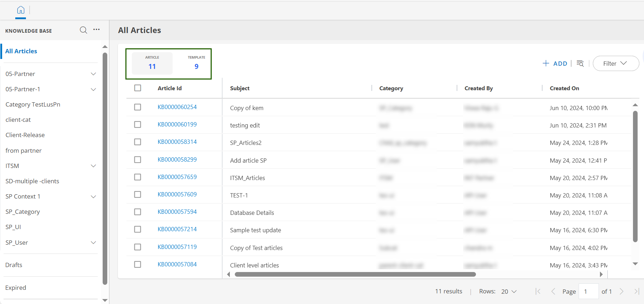The width and height of the screenshot is (644, 304).
Task: Expand the ITSM category chevron
Action: [93, 166]
